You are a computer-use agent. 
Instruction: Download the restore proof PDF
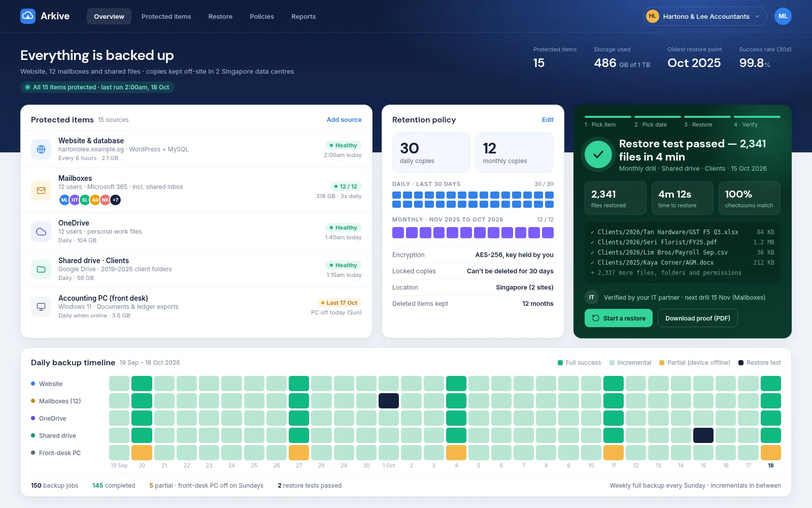698,318
